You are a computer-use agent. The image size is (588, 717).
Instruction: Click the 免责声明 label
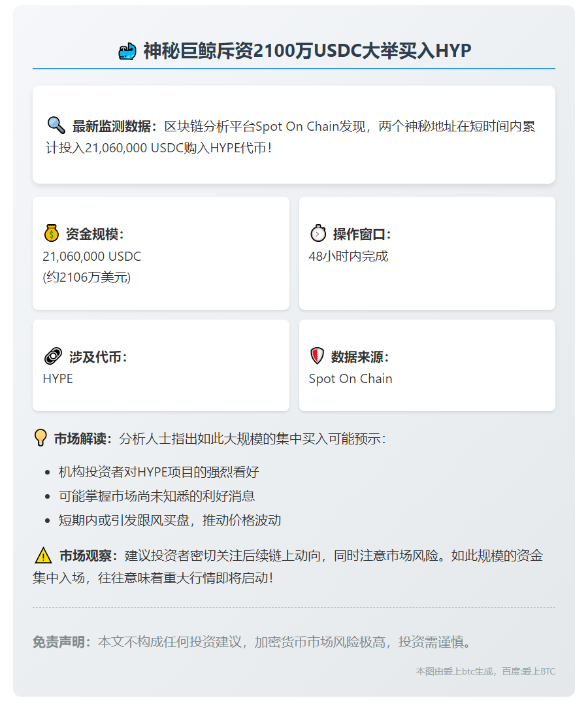59,642
